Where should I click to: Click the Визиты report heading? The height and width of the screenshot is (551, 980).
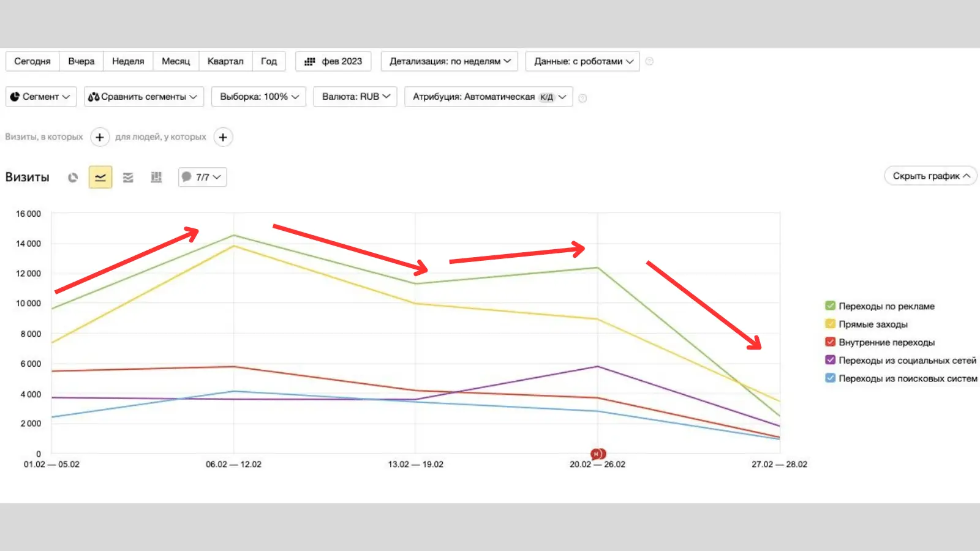(28, 177)
